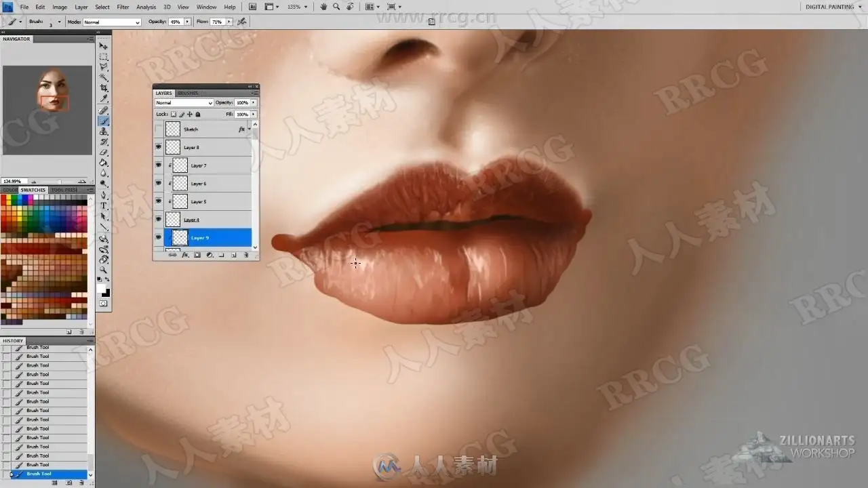868x488 pixels.
Task: Select the Zoom tool in toolbox
Action: [x=104, y=270]
